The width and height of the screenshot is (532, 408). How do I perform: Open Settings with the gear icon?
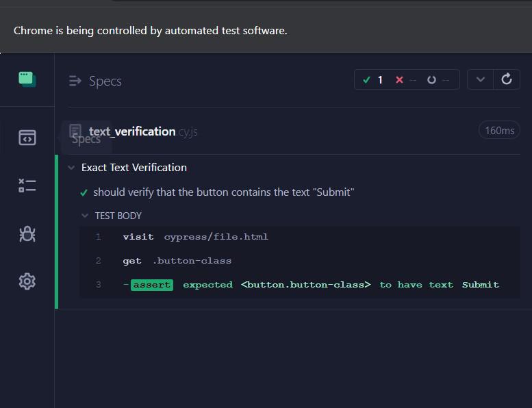(27, 281)
